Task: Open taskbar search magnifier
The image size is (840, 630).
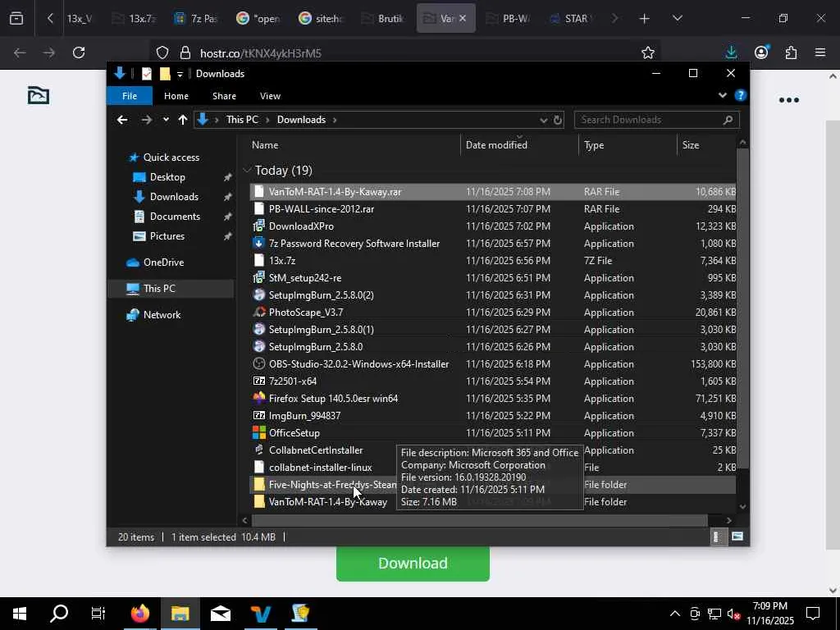Action: pos(59,614)
